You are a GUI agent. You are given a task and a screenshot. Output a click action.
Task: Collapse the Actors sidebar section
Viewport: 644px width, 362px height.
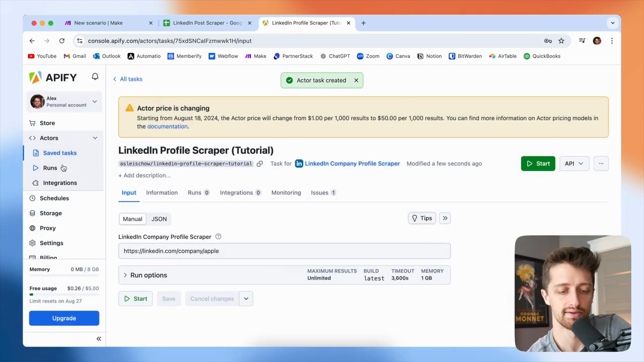95,138
